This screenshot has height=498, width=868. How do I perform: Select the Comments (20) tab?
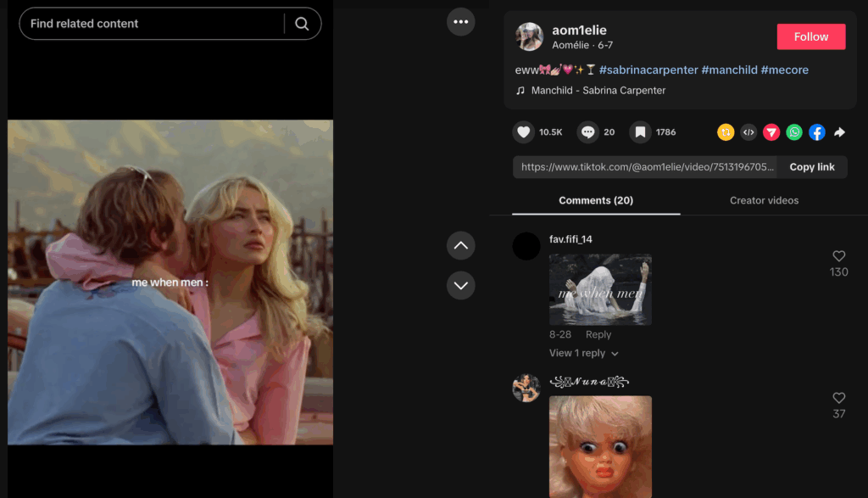(596, 200)
